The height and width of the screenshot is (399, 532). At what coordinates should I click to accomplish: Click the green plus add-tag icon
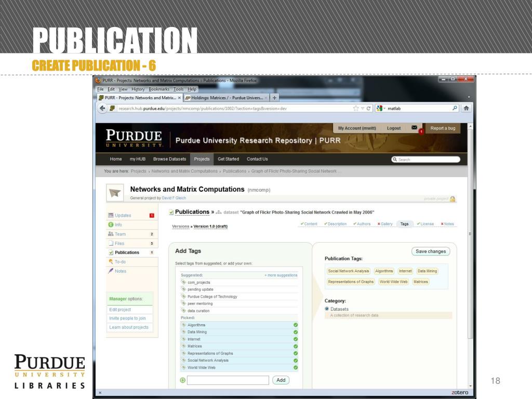(182, 380)
